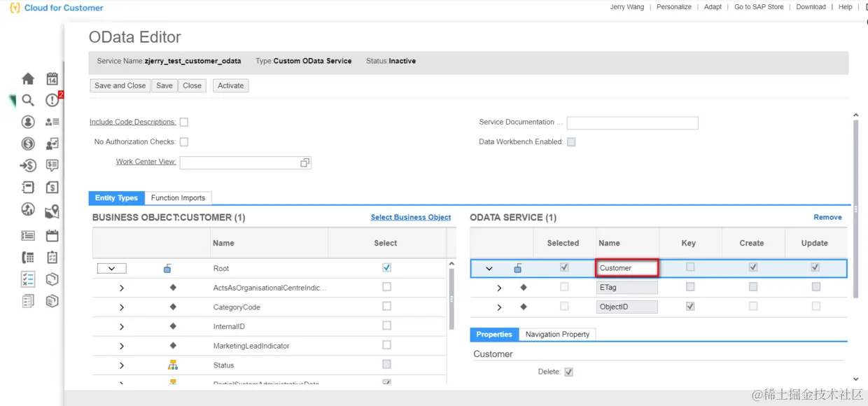The height and width of the screenshot is (406, 868).
Task: Tick the No Authorization Checks checkbox
Action: coord(184,141)
